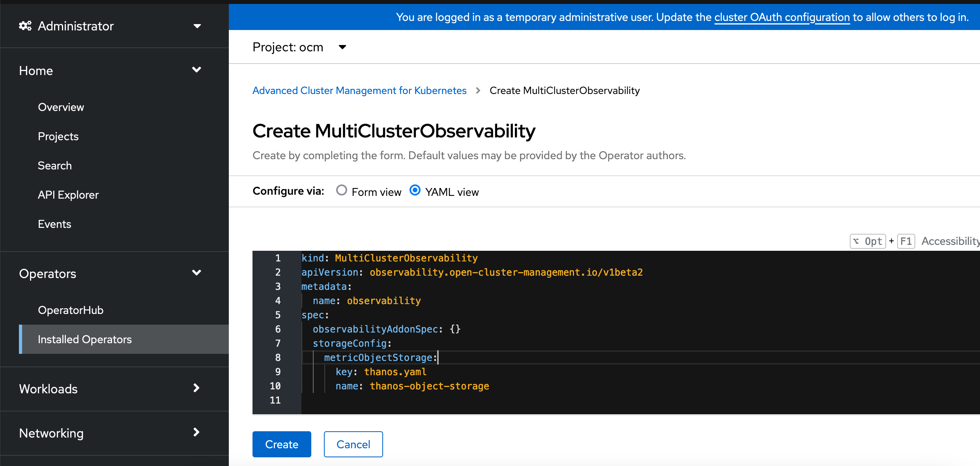Place cursor in the YAML editor

[x=552, y=332]
